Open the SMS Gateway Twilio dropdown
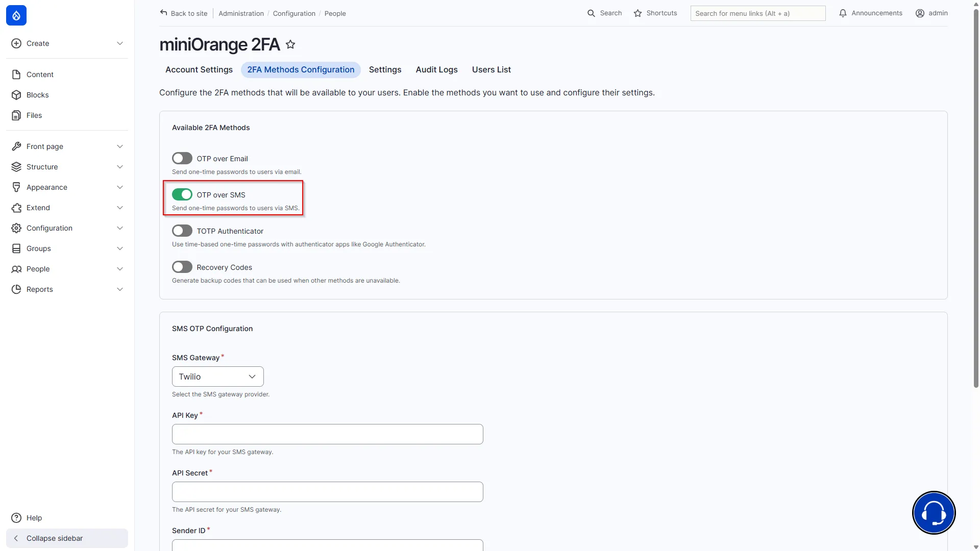 (218, 377)
